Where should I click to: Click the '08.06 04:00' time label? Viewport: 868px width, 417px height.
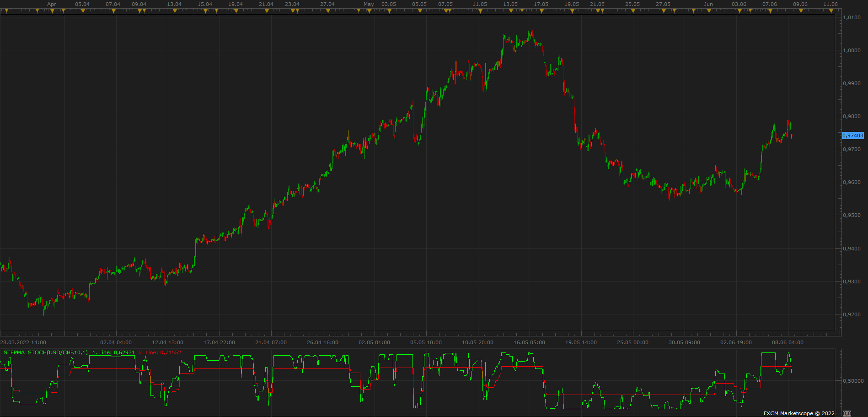coord(788,342)
